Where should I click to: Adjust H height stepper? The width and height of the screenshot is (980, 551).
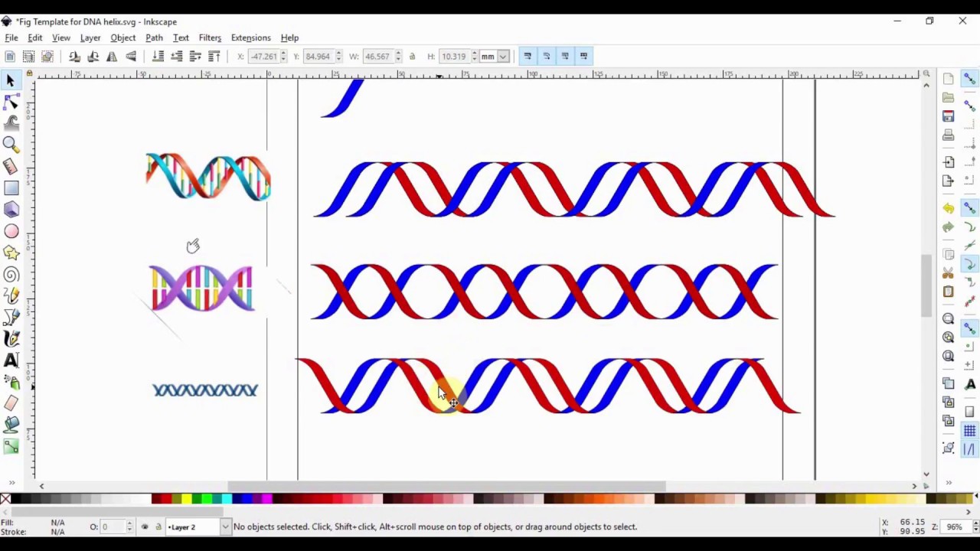click(x=474, y=56)
